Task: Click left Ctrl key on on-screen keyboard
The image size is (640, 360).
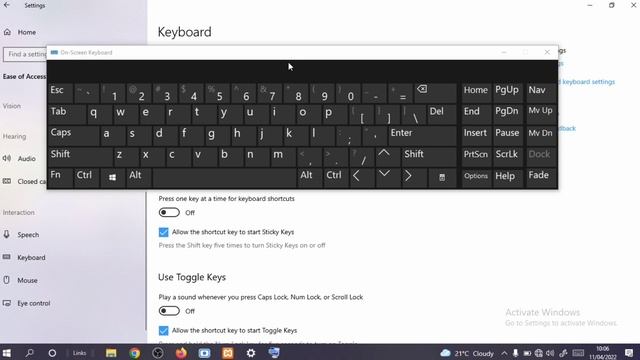Action: click(87, 177)
